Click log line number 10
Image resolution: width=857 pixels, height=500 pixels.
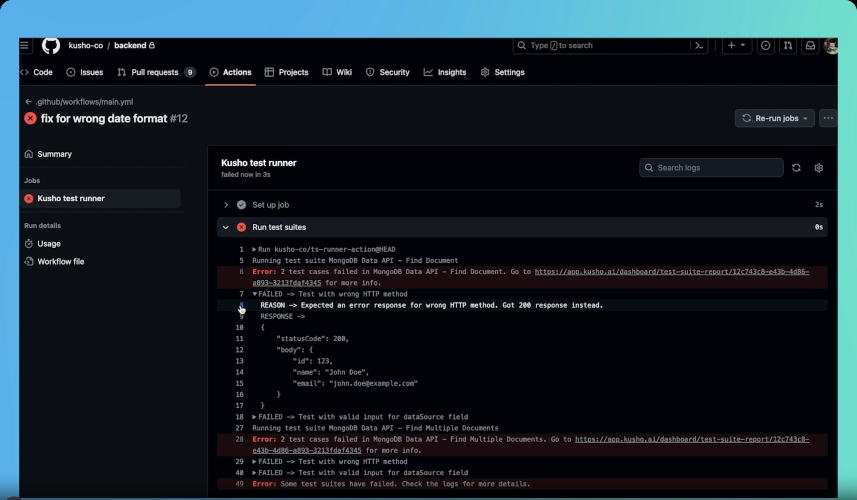239,328
